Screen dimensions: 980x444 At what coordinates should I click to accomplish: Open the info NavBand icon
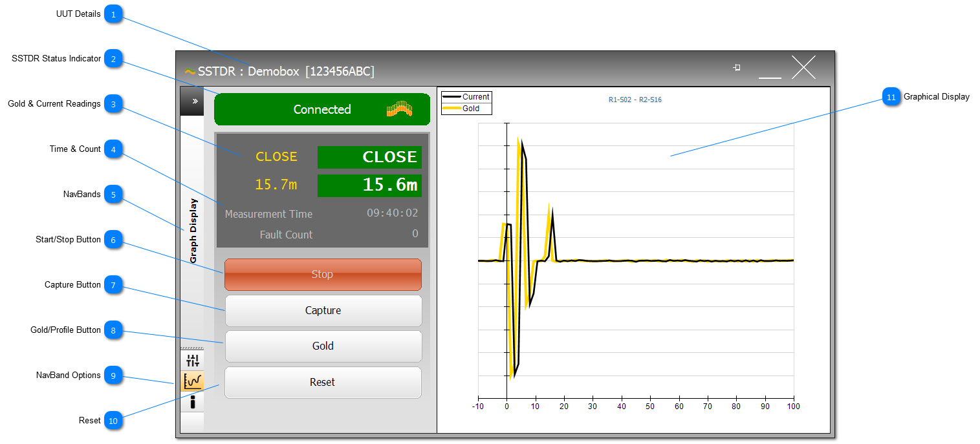pos(193,402)
